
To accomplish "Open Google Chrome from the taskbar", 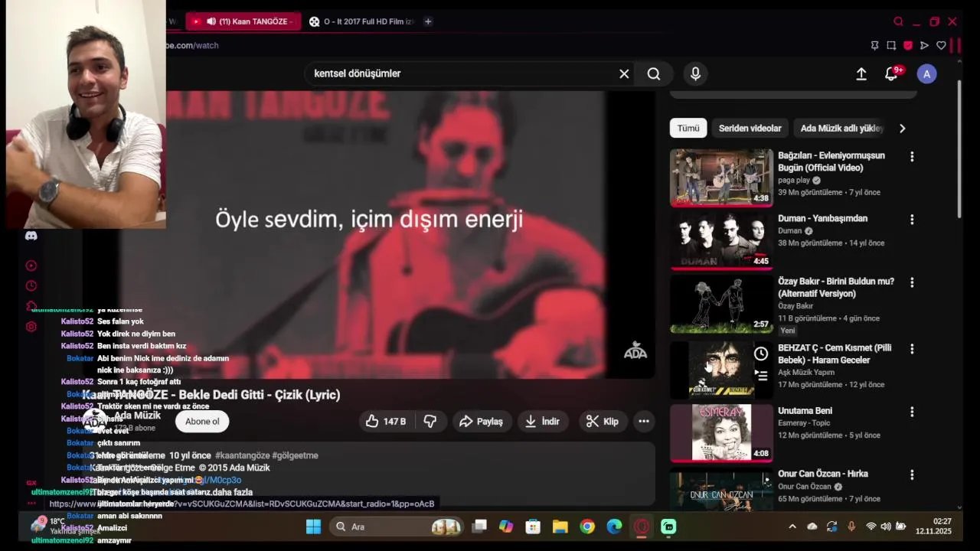I will [587, 527].
